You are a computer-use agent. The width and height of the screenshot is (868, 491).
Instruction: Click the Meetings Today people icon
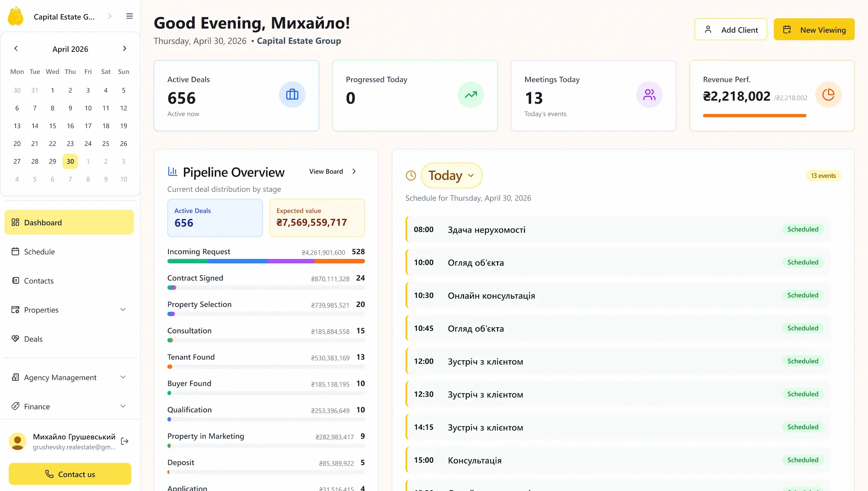(x=649, y=95)
